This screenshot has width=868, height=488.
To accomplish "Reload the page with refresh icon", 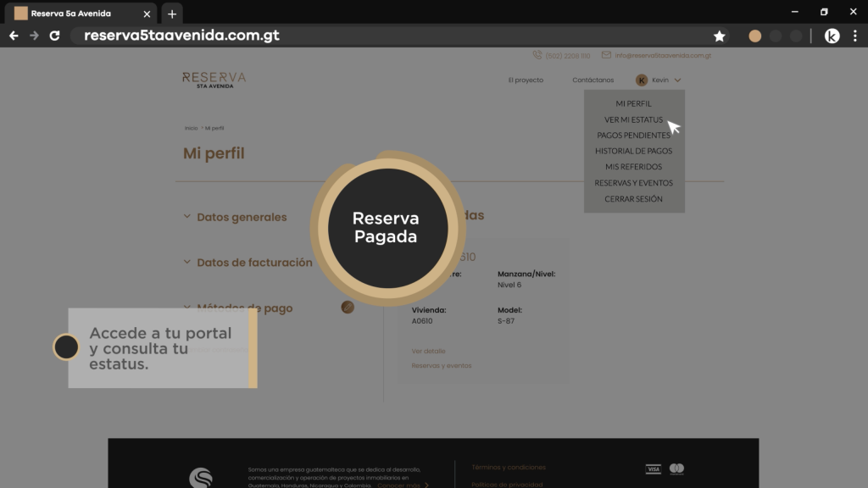I will click(54, 36).
